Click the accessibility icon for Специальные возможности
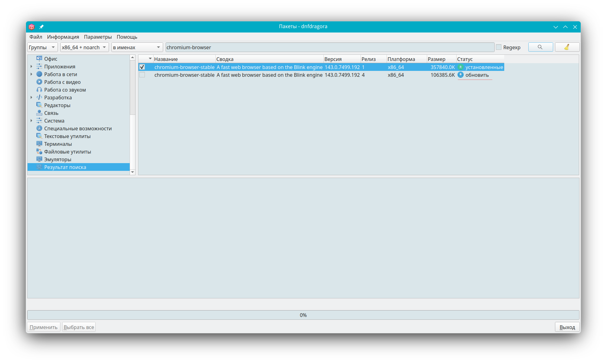The height and width of the screenshot is (364, 607). tap(39, 128)
